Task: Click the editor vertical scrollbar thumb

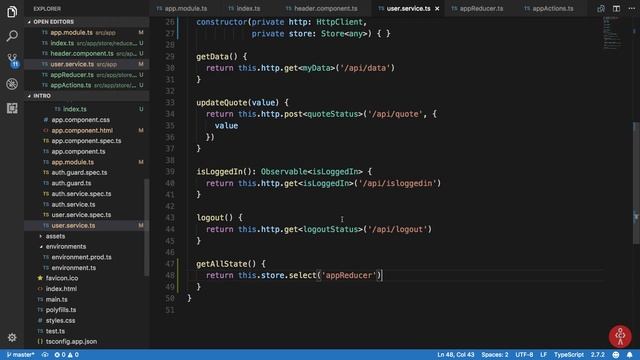Action: pyautogui.click(x=636, y=183)
